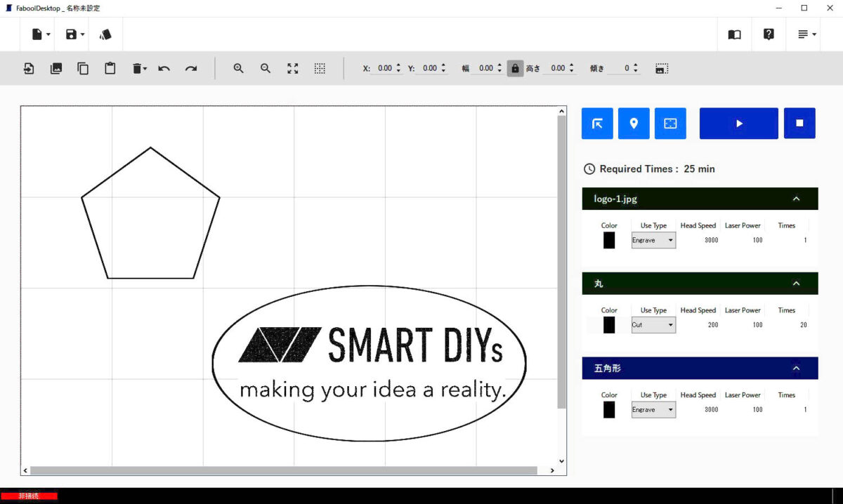Click the red 非接続 connection status
The image size is (843, 504).
point(29,496)
